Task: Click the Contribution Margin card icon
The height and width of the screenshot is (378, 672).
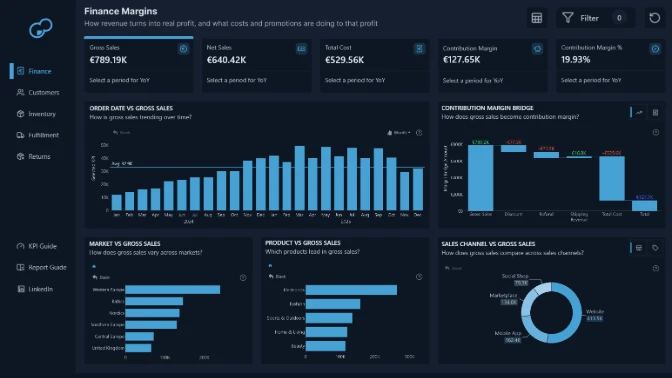Action: tap(537, 49)
